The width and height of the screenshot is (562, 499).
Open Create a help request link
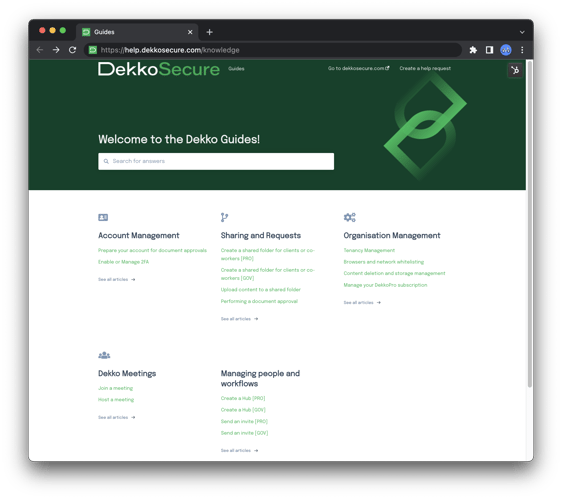click(x=425, y=68)
